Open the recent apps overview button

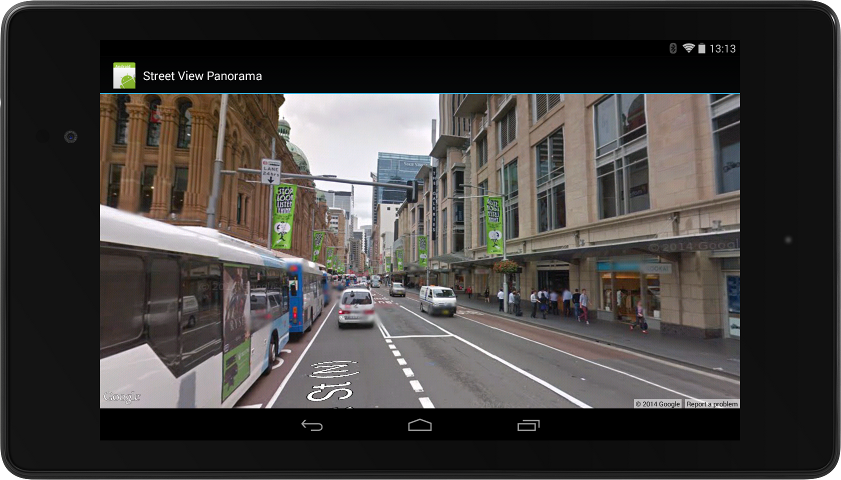(528, 425)
